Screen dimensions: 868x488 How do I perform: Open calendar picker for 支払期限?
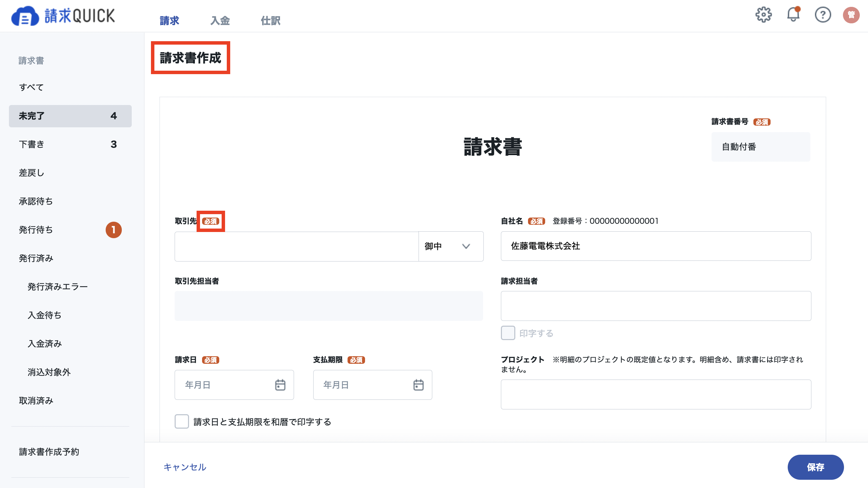pos(418,385)
